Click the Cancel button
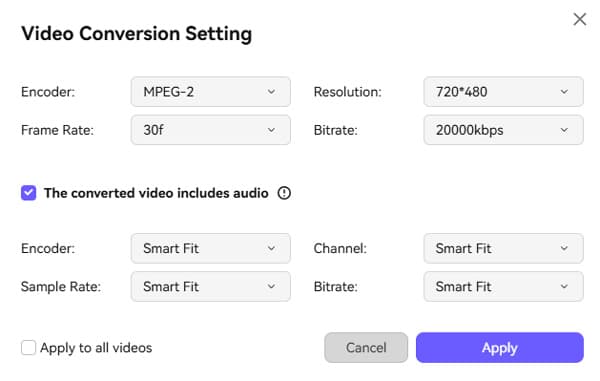The height and width of the screenshot is (381, 600). click(x=366, y=348)
